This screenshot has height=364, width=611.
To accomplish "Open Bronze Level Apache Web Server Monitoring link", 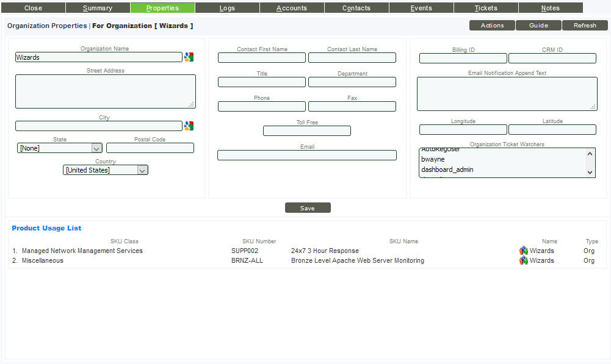I will 358,260.
